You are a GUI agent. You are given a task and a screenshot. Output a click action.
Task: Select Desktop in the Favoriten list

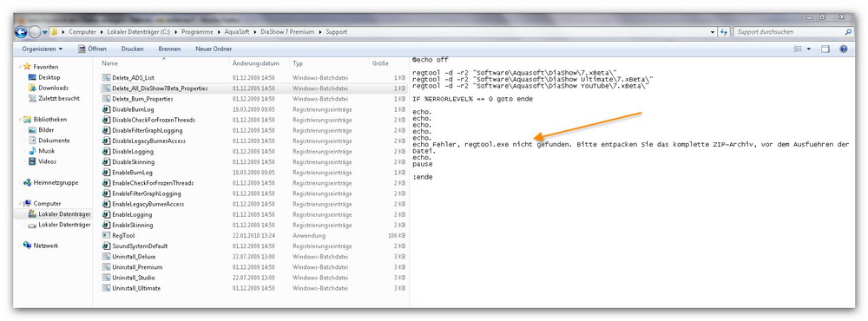pos(49,77)
